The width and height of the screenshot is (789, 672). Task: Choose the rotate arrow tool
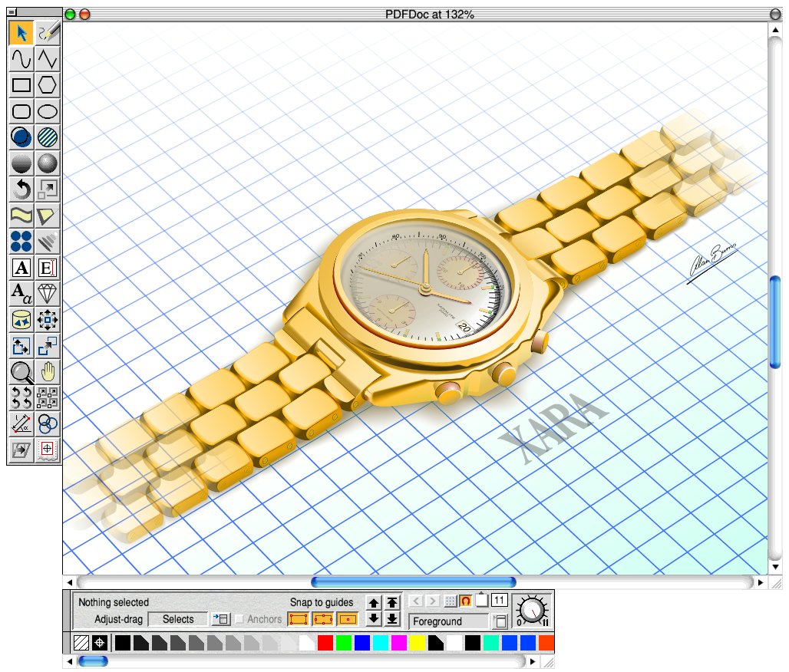tap(21, 189)
